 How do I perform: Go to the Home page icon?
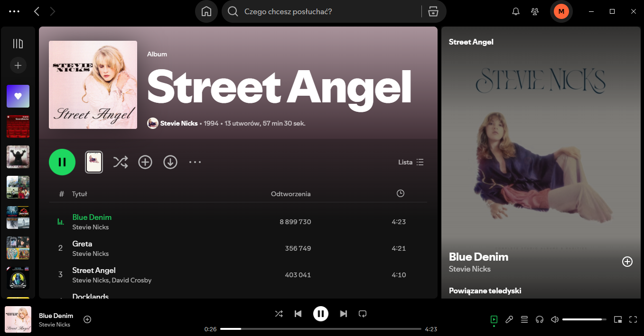tap(206, 11)
